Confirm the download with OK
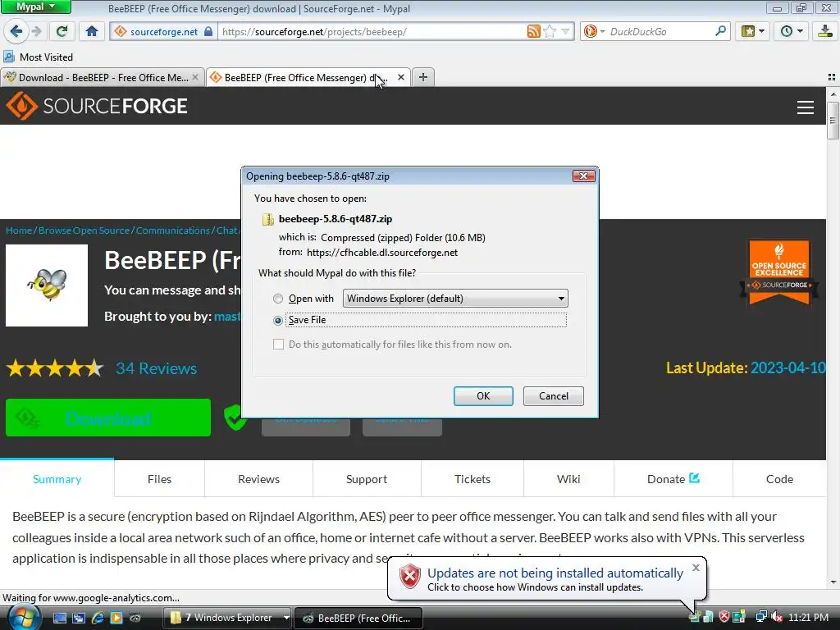 483,396
